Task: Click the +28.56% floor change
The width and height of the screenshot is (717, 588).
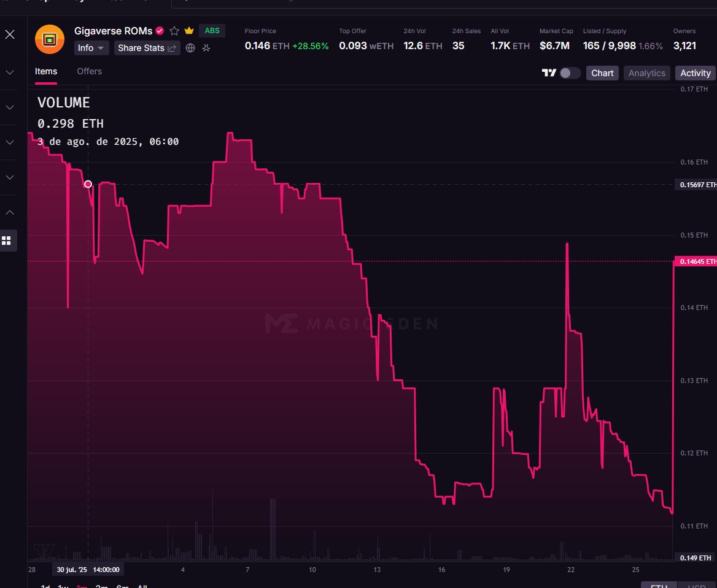Action: pos(311,46)
